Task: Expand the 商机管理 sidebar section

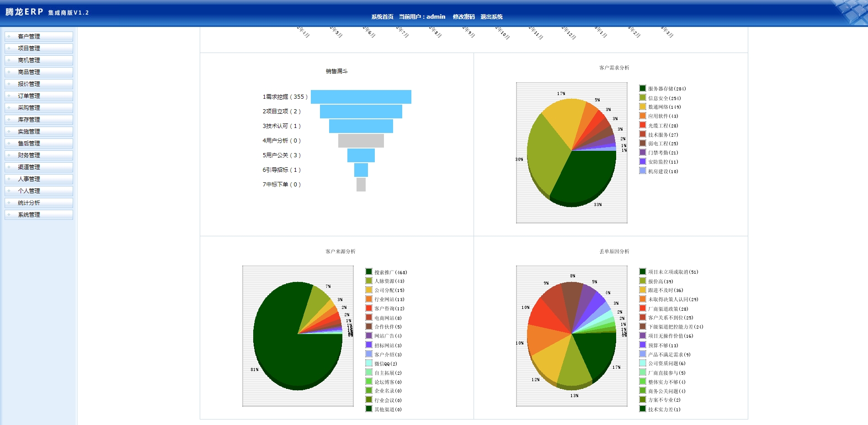Action: 29,60
